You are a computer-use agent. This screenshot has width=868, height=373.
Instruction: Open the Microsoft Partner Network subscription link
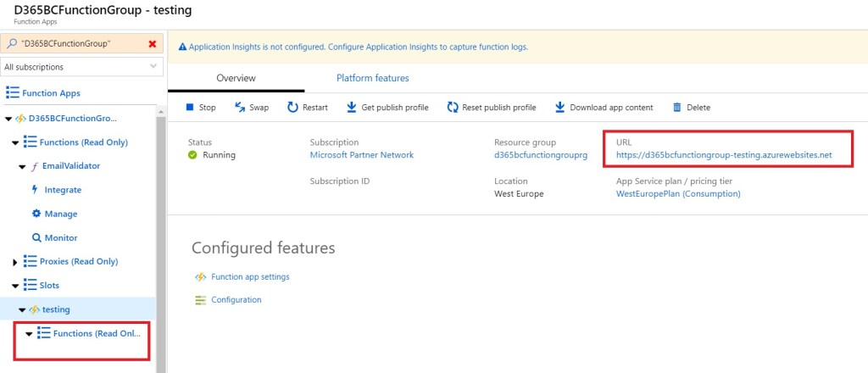(361, 155)
